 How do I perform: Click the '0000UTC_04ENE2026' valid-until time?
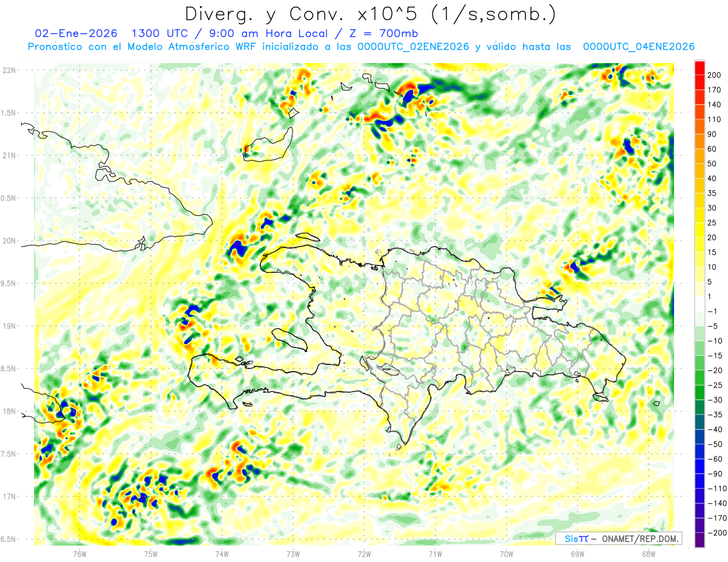638,47
